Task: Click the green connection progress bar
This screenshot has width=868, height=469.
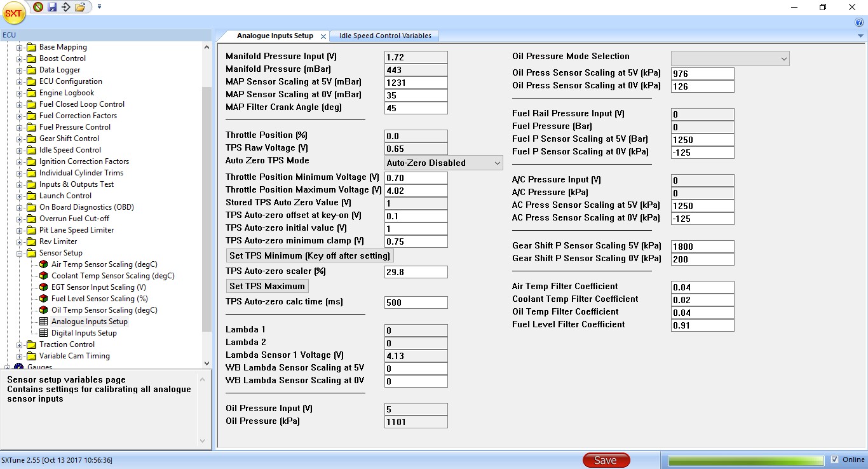Action: coord(746,460)
